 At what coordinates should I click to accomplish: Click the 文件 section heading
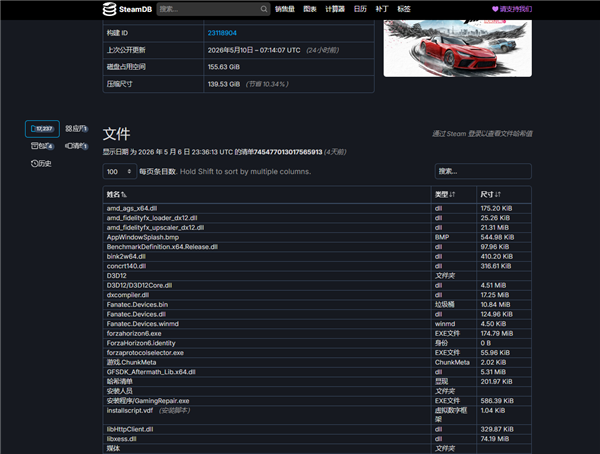click(116, 134)
